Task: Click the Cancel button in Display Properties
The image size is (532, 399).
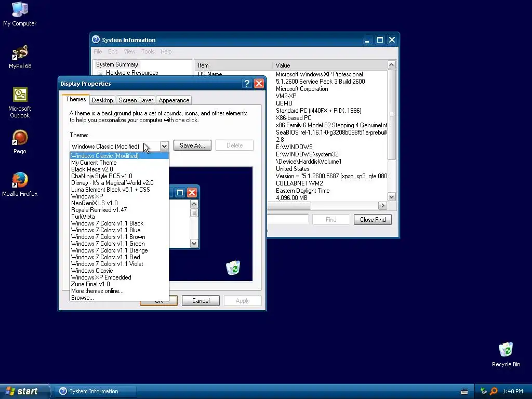Action: click(x=201, y=301)
